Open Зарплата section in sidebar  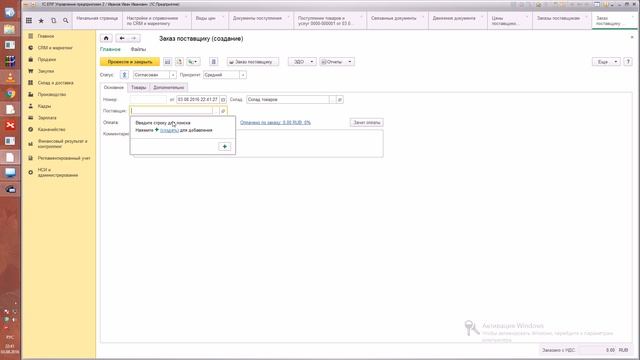47,118
